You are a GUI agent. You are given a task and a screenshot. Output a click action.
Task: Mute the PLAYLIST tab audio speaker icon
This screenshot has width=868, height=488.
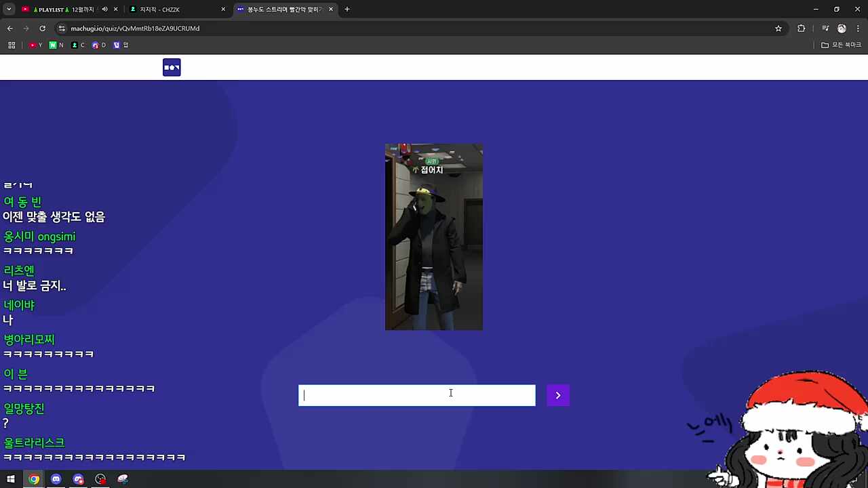click(104, 9)
